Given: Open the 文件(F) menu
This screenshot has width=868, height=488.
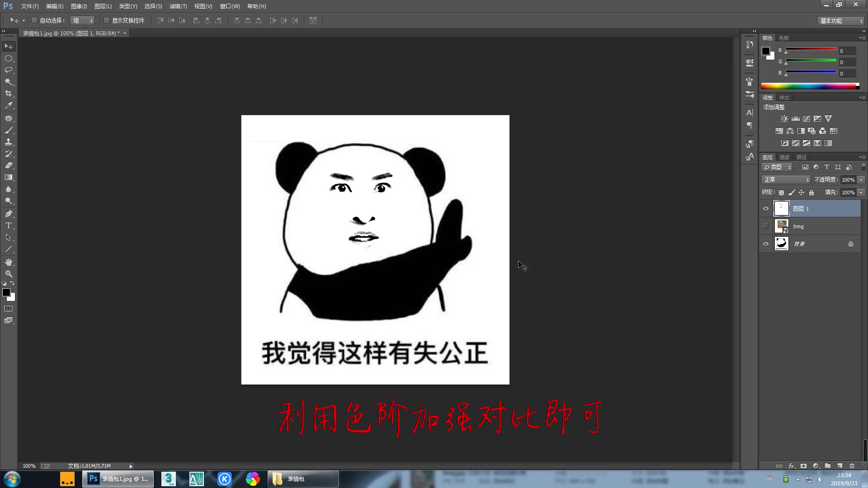Looking at the screenshot, I should coord(30,6).
